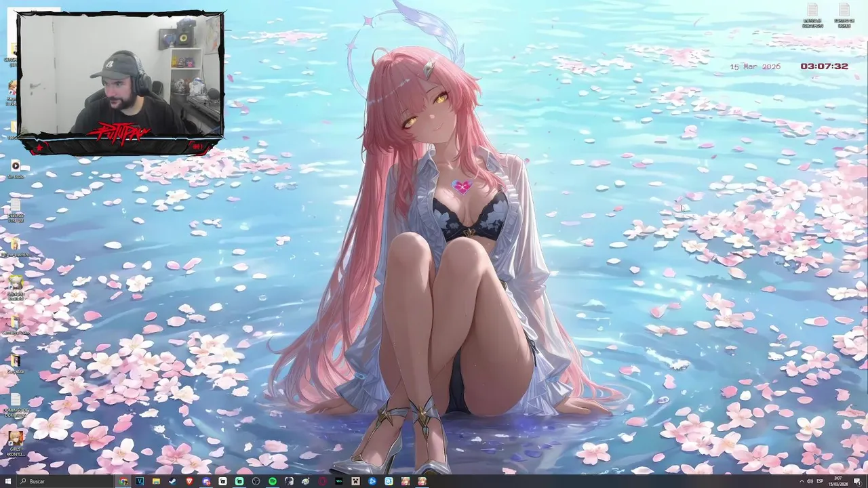Click the 15 Mar 2026 date widget
The image size is (868, 488).
click(x=755, y=66)
